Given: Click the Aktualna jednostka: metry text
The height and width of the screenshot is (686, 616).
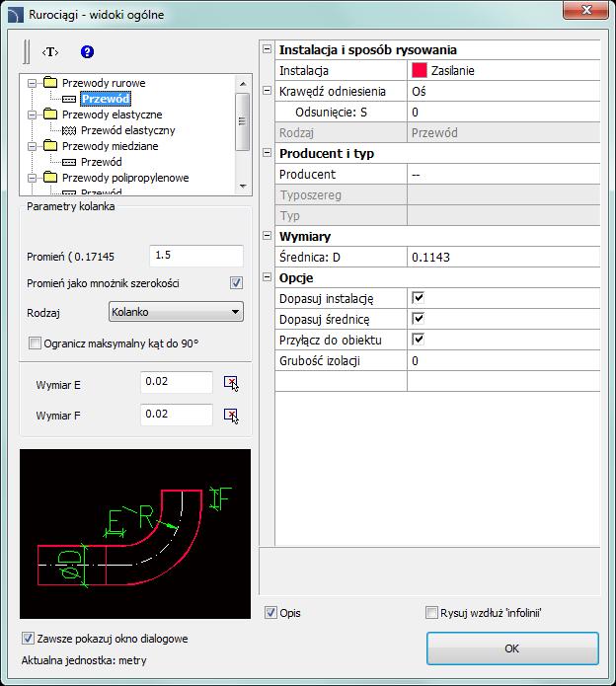Looking at the screenshot, I should pos(84,660).
